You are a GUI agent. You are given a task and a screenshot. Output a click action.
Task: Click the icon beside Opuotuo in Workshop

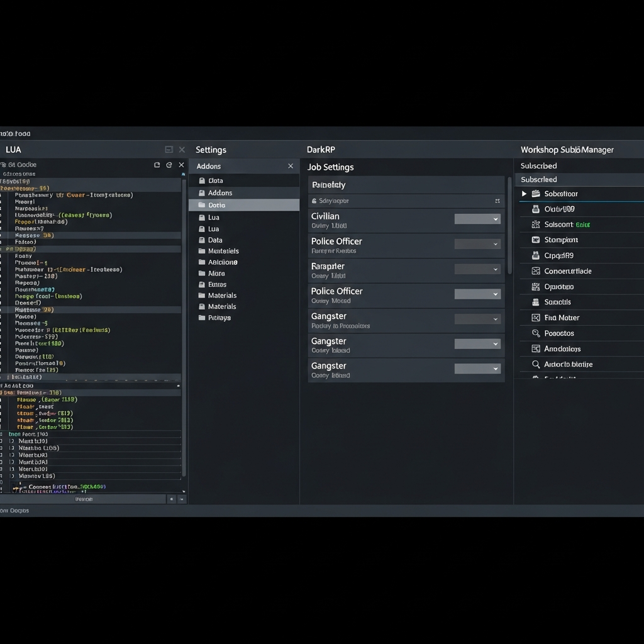pyautogui.click(x=536, y=287)
